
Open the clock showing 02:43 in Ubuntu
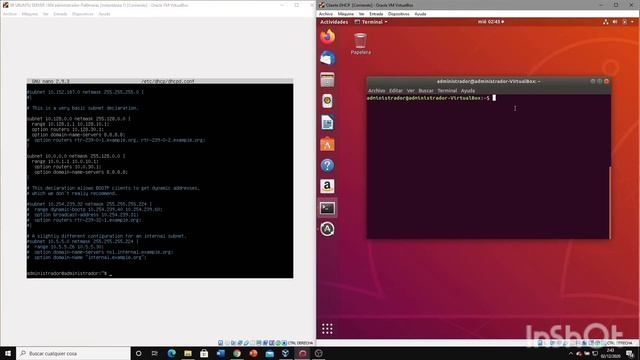(491, 22)
